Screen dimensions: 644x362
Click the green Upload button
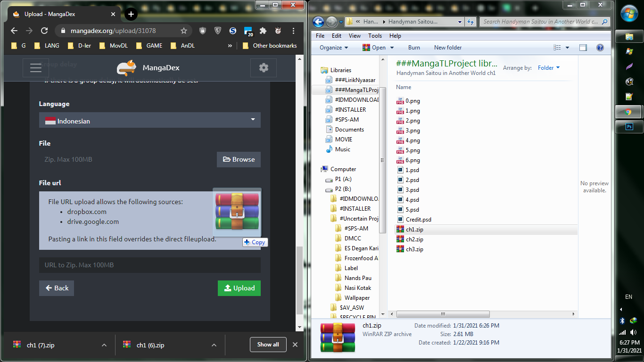pos(239,288)
